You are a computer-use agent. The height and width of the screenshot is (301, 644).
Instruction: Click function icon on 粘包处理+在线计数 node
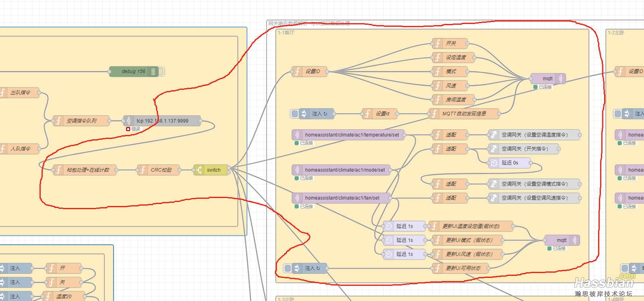(x=58, y=170)
